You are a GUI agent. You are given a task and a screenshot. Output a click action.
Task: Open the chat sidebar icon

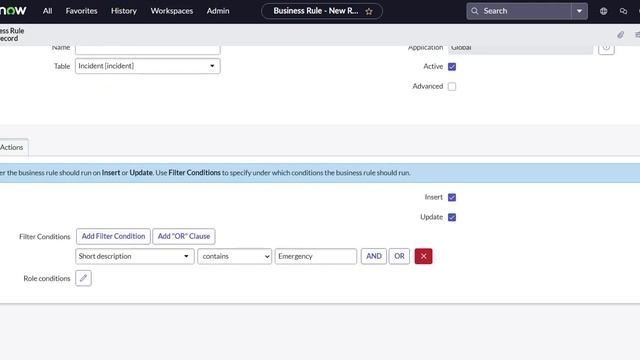click(623, 11)
